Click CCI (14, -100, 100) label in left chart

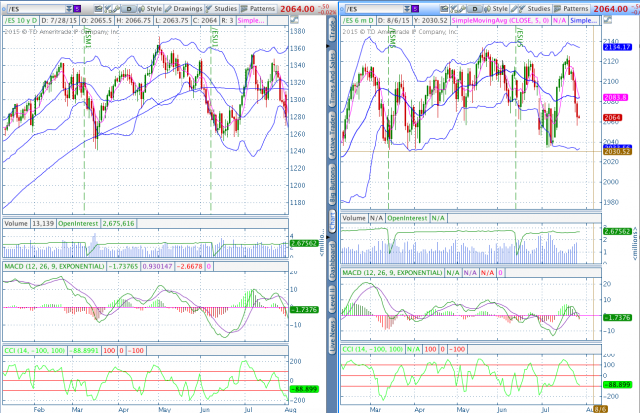(35, 351)
